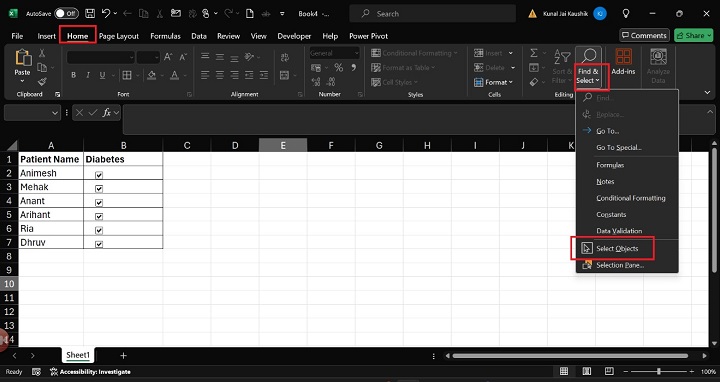This screenshot has width=720, height=382.
Task: Click the Percent Style icon
Action: [338, 68]
